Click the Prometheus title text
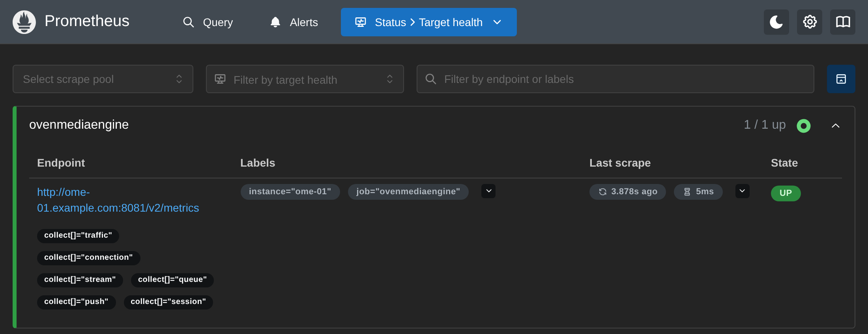Image resolution: width=868 pixels, height=334 pixels. click(87, 21)
